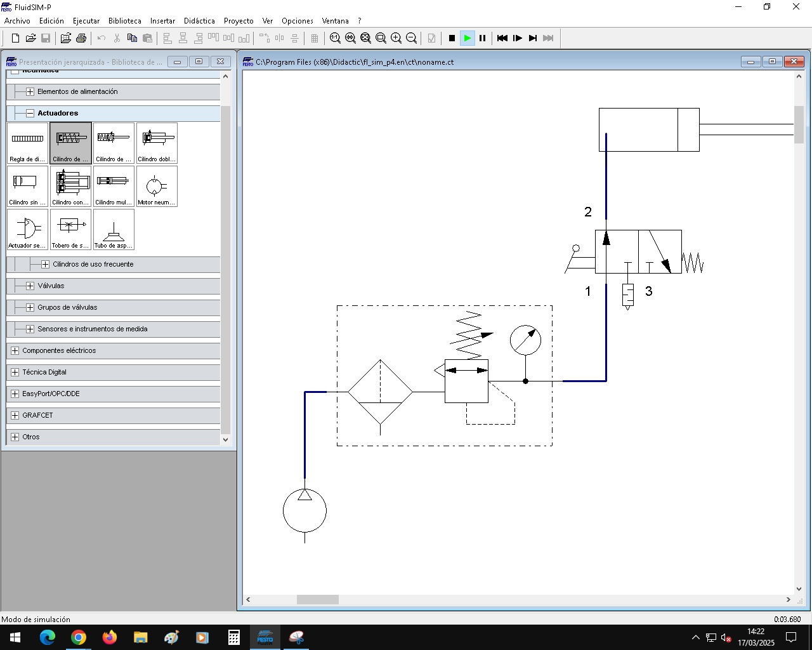Open Google Chrome from the taskbar
The image size is (812, 650).
[79, 637]
